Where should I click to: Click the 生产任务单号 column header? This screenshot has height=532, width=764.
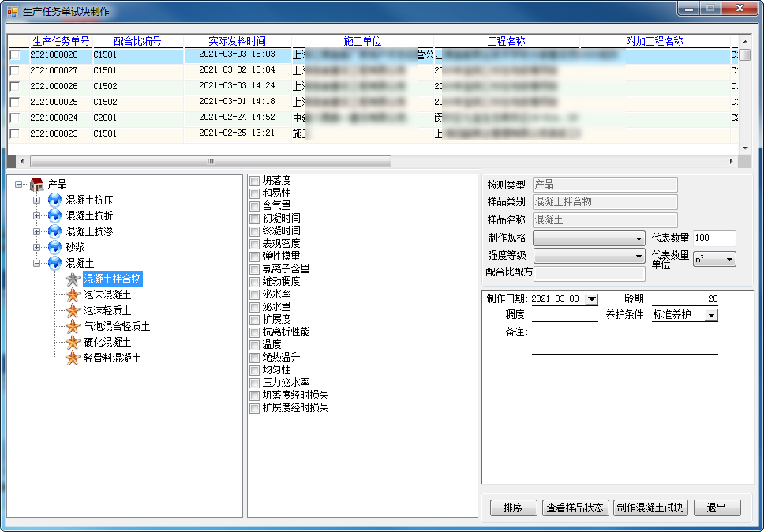coord(61,41)
